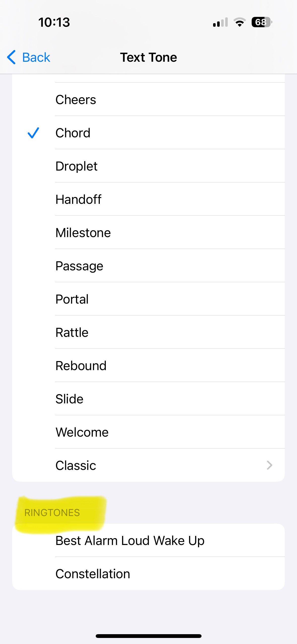Tap the battery level indicator
Viewport: 297px width, 644px height.
click(x=261, y=22)
